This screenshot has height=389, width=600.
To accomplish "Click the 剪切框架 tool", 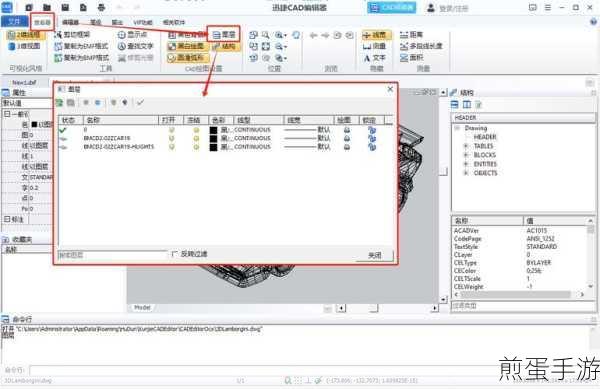I will [x=72, y=35].
